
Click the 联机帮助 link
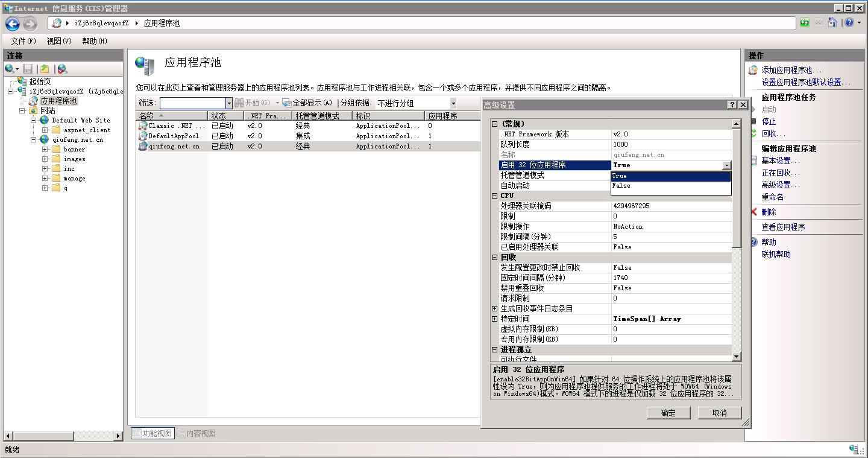pyautogui.click(x=776, y=254)
